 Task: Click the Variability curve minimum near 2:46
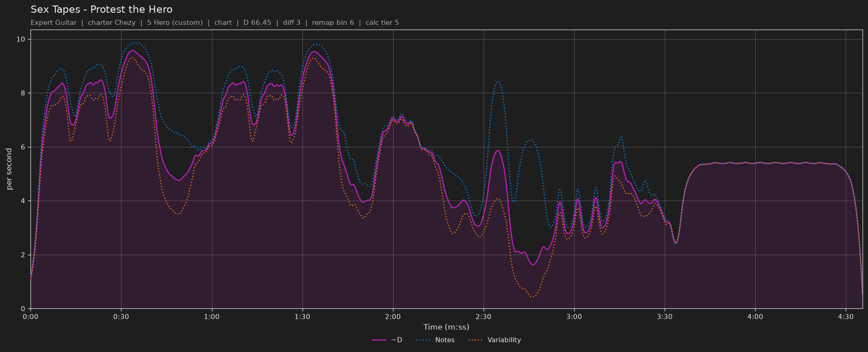(533, 297)
